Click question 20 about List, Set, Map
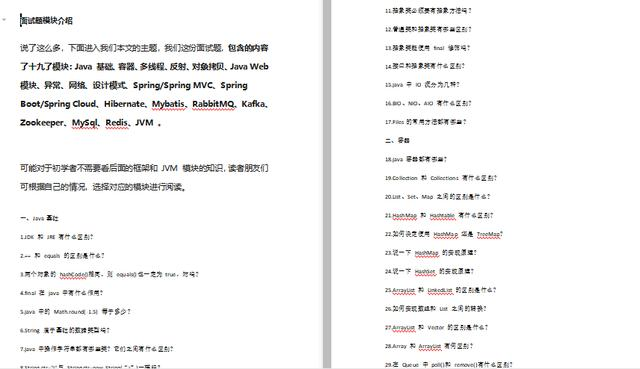Image resolution: width=640 pixels, height=369 pixels. (x=438, y=197)
